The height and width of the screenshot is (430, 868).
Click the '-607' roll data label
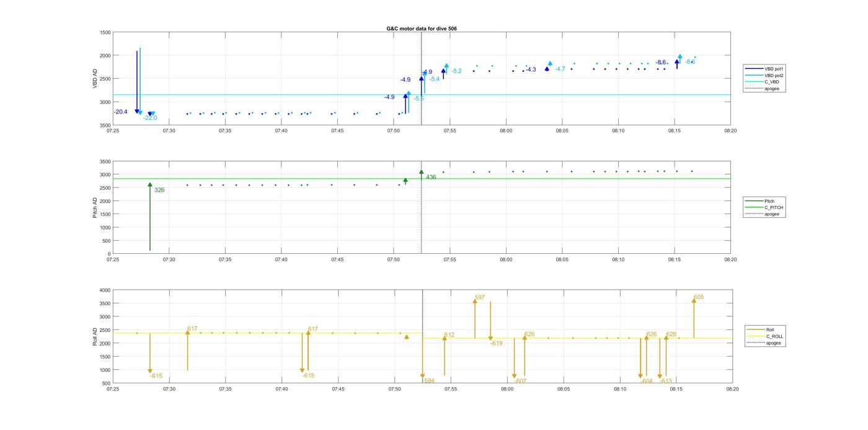[520, 381]
